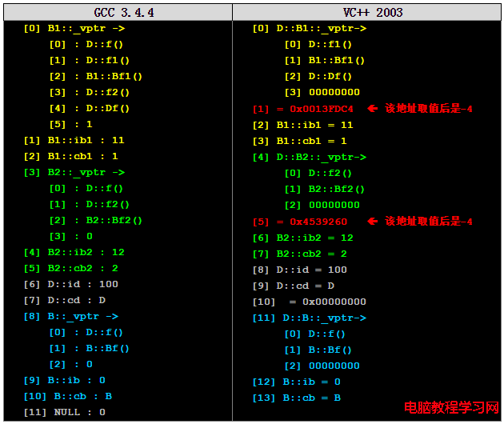
Task: Select '[4] : D::Df()' in the GCC column
Action: pyautogui.click(x=89, y=108)
